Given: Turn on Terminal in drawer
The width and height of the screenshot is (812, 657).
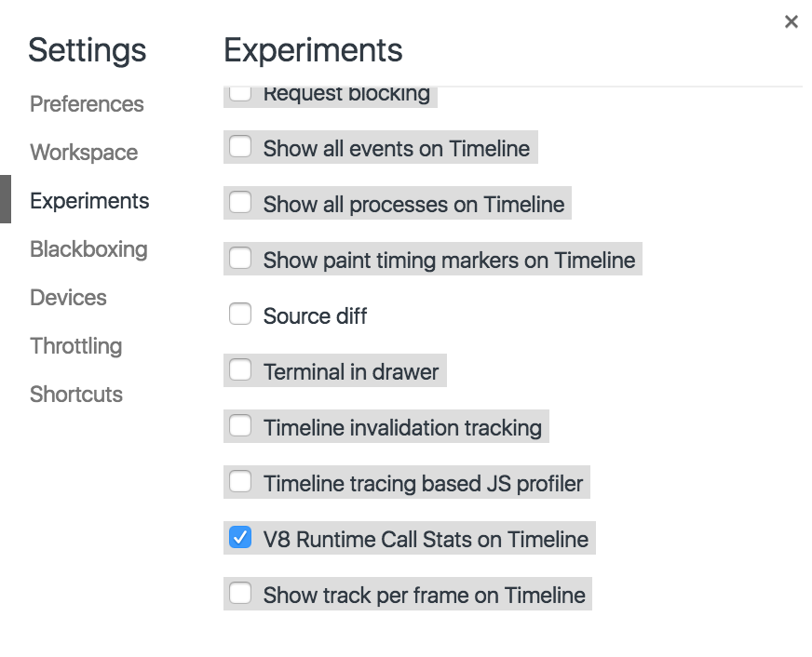Looking at the screenshot, I should coord(240,369).
